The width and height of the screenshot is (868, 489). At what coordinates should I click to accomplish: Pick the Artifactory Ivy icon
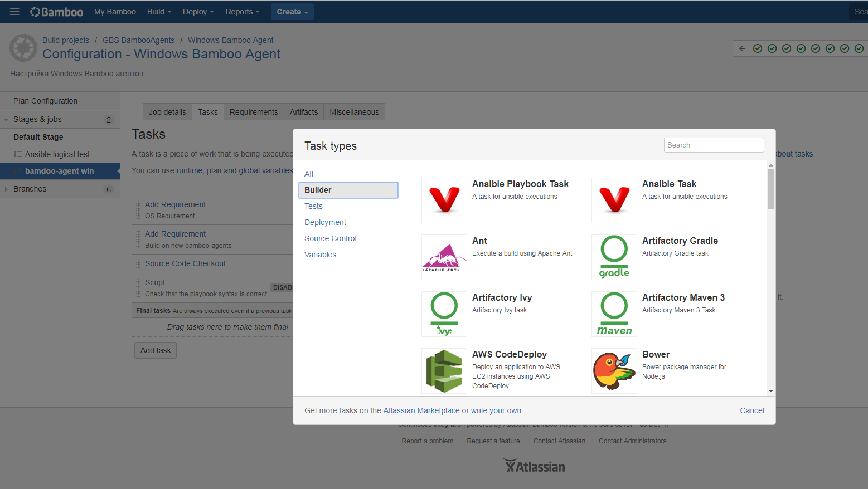coord(444,314)
